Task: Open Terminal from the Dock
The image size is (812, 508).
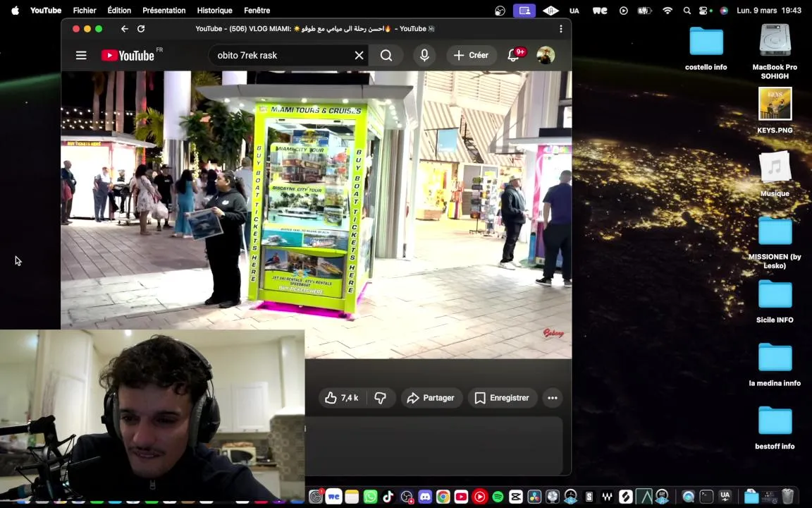Action: click(706, 497)
